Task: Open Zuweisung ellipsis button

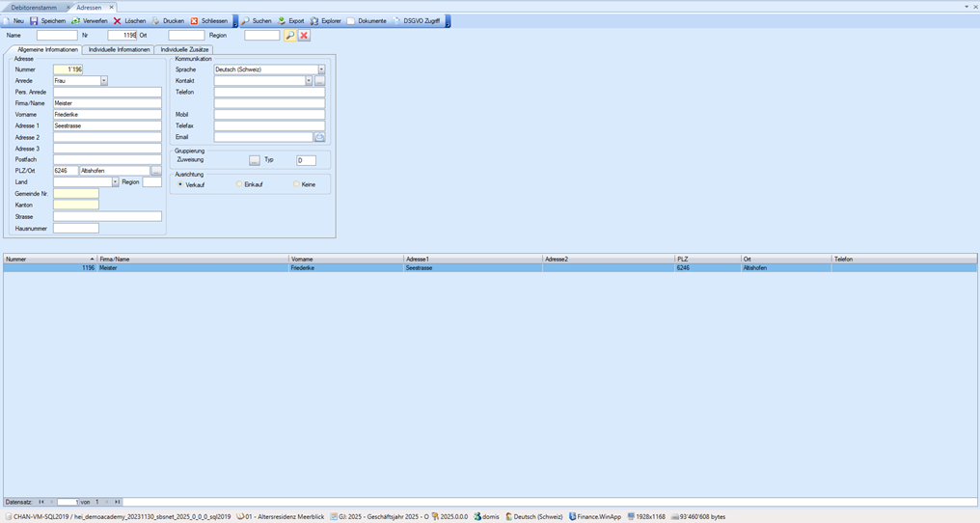Action: (x=255, y=161)
